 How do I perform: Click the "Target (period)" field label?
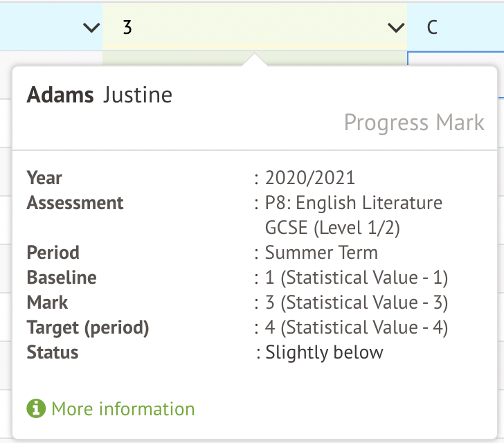pos(88,327)
